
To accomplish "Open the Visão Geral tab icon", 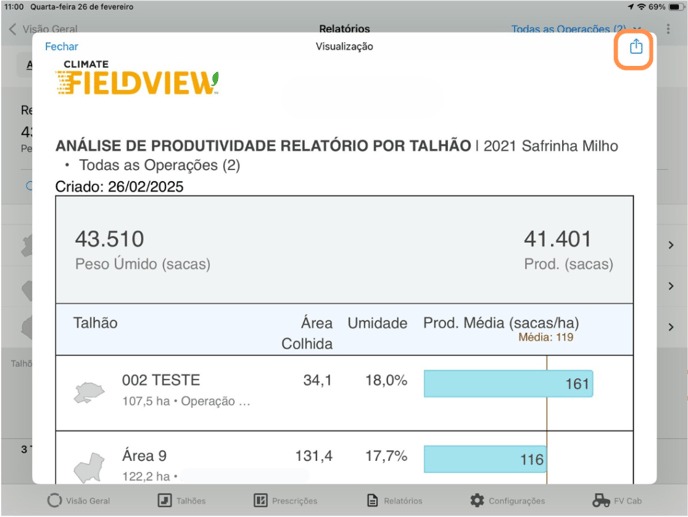I will pos(54,500).
